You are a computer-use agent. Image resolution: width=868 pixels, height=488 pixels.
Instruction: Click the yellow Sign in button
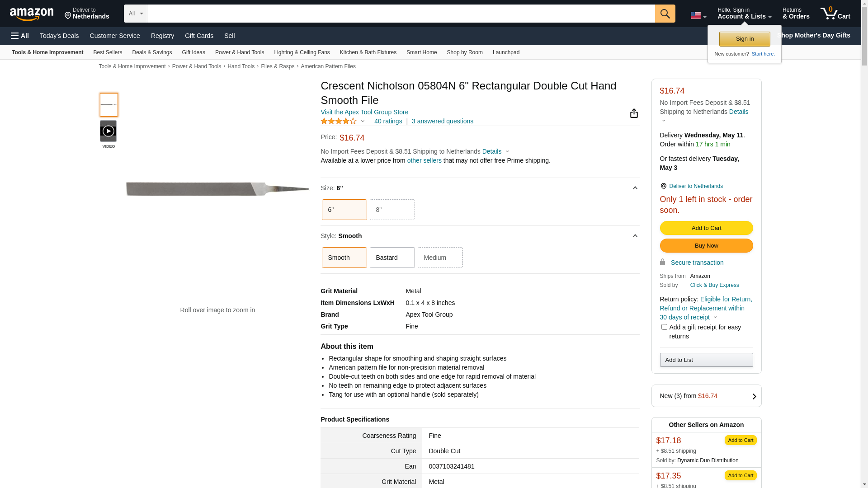coord(744,39)
